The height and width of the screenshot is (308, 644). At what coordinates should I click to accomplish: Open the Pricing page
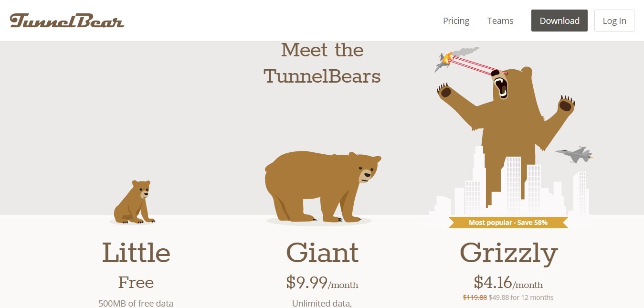click(456, 21)
